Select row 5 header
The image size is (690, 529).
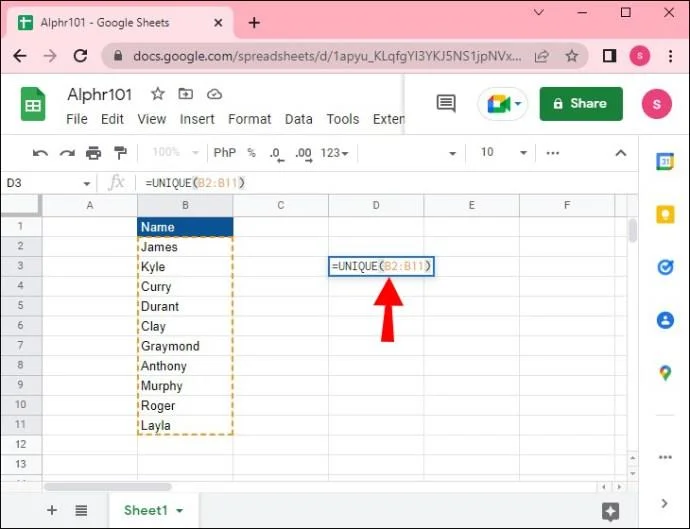click(x=21, y=305)
